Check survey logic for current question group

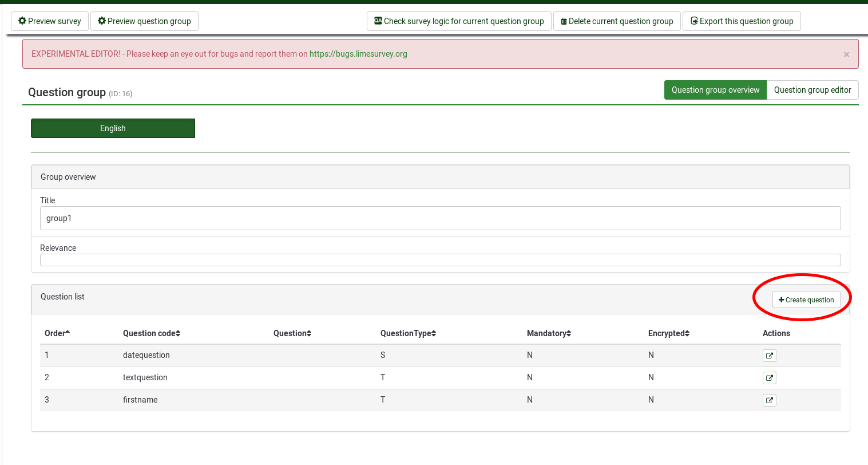(459, 21)
